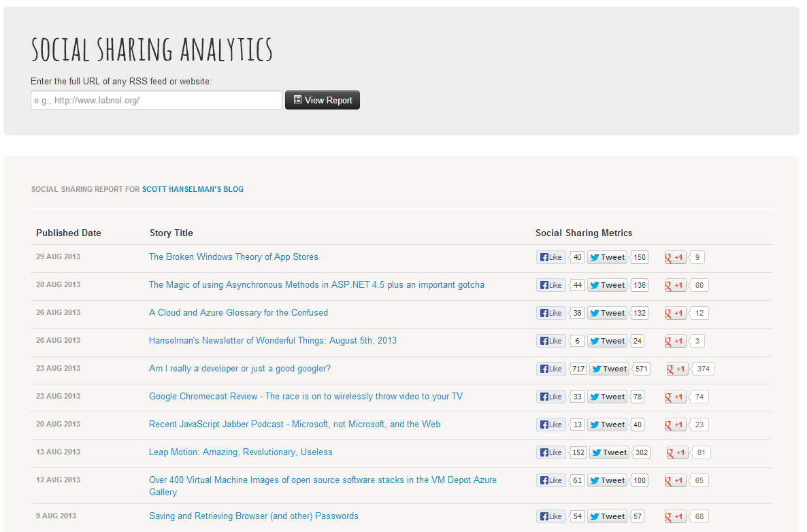
Task: Like the Asynchronous Methods in ASP.NET story
Action: tap(550, 285)
